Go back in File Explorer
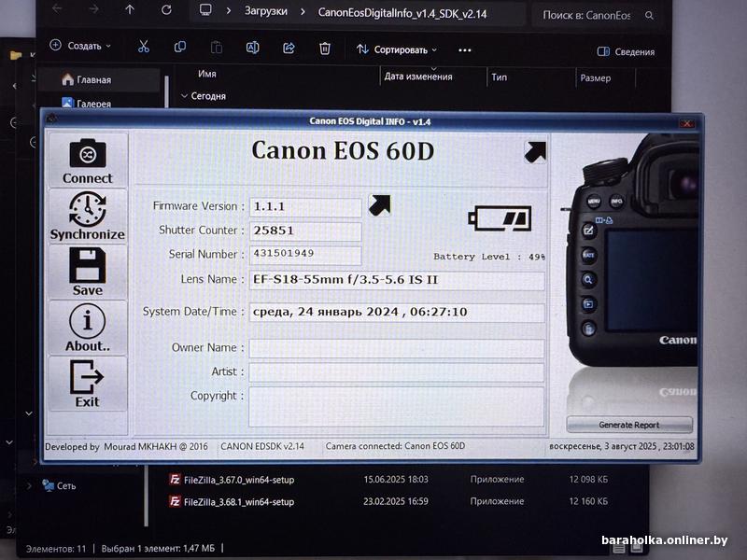The image size is (747, 560). click(57, 9)
